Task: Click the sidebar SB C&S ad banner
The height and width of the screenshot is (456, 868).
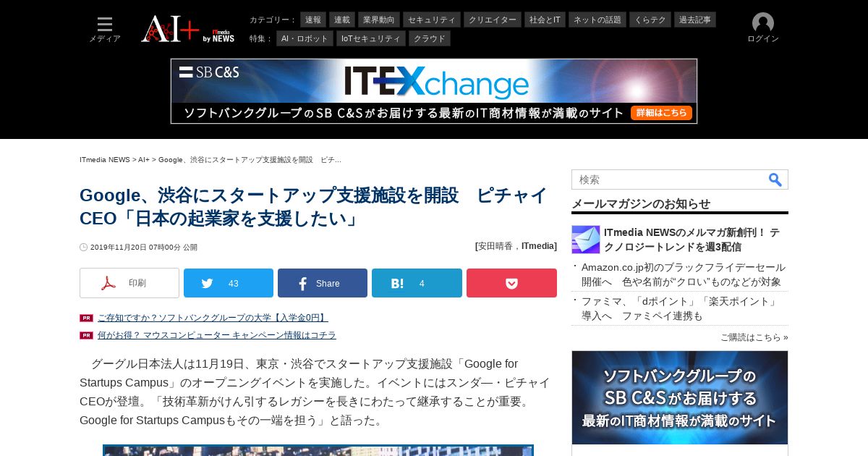Action: tap(680, 398)
